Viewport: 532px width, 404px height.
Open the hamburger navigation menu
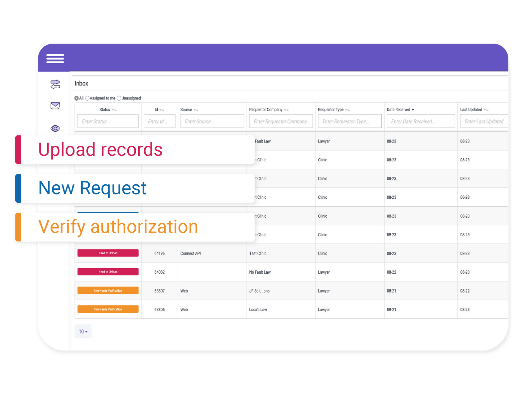55,59
